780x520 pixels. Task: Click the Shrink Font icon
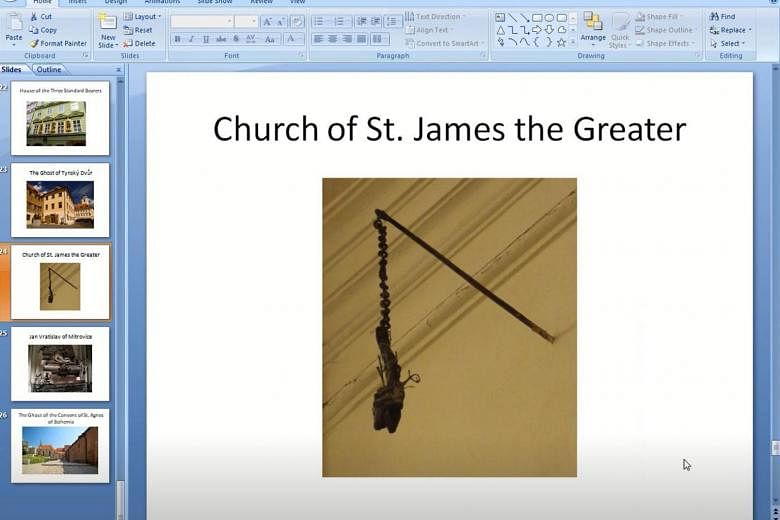click(281, 21)
